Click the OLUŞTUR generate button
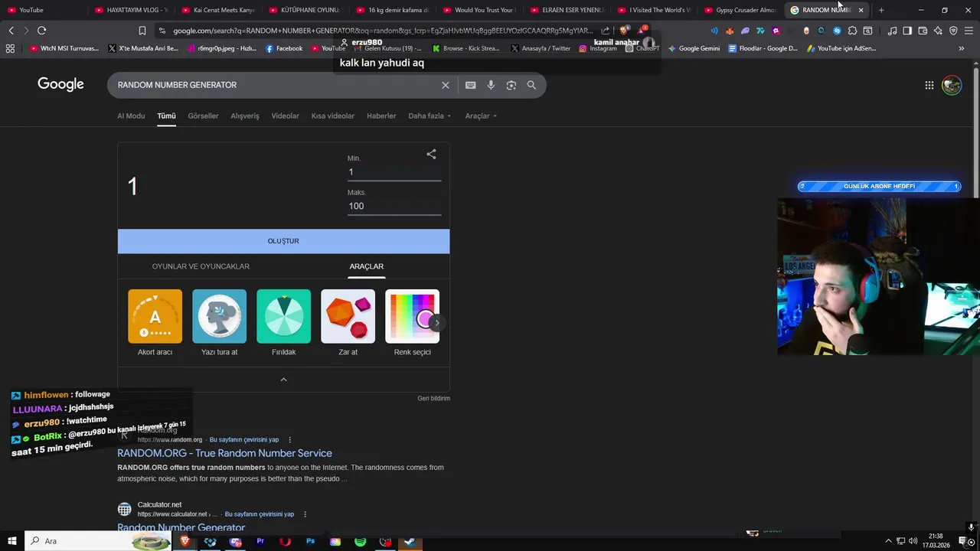The height and width of the screenshot is (551, 980). pyautogui.click(x=283, y=241)
